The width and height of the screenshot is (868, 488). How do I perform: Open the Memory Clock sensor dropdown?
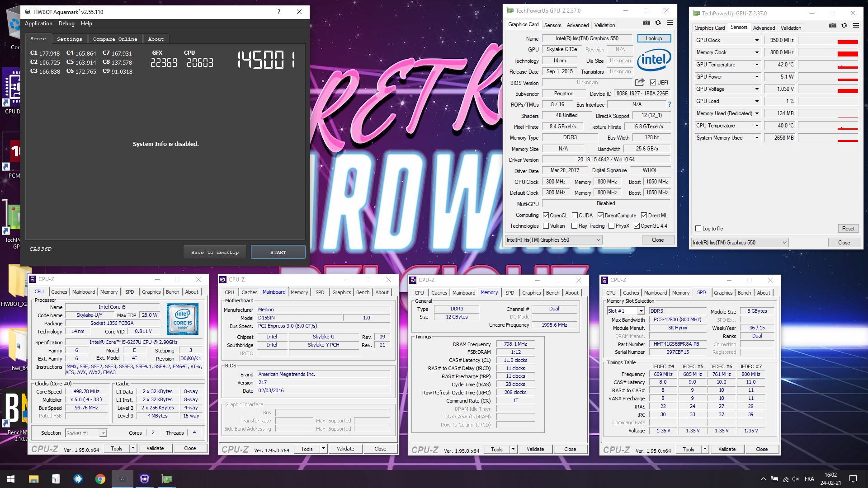(757, 52)
